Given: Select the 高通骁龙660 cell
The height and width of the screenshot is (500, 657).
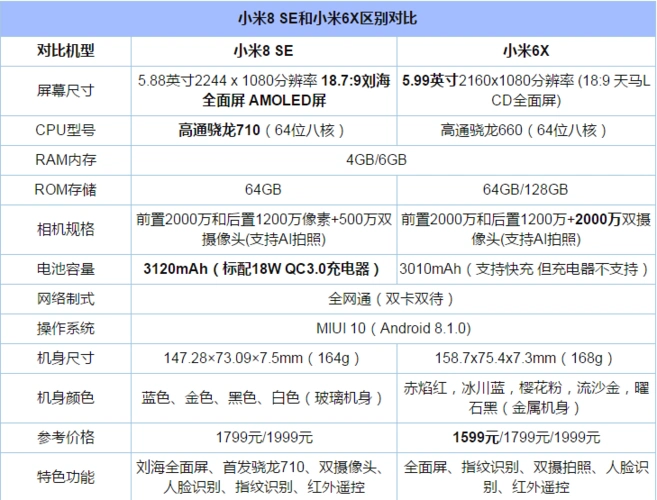Looking at the screenshot, I should [524, 130].
